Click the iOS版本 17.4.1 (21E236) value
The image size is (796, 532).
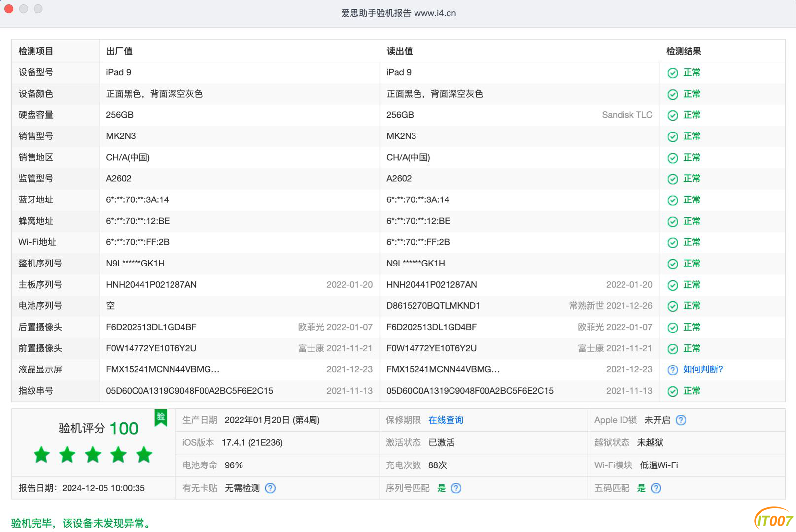pos(252,442)
